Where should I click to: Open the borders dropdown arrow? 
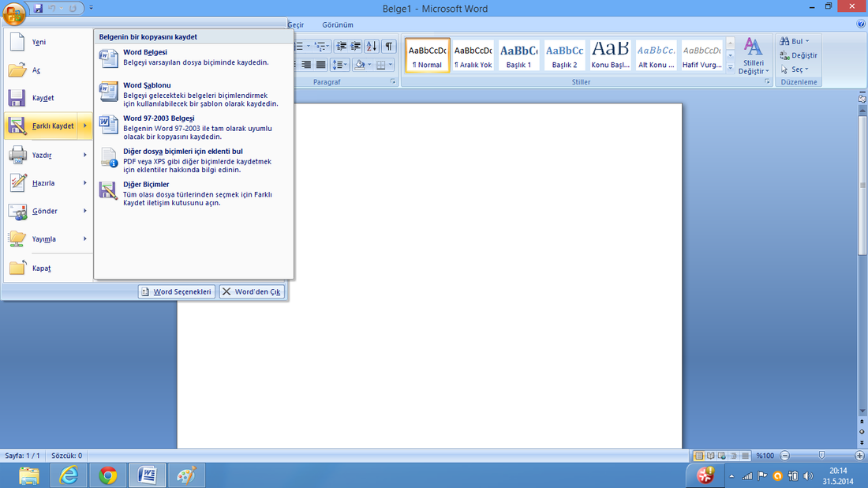coord(391,65)
